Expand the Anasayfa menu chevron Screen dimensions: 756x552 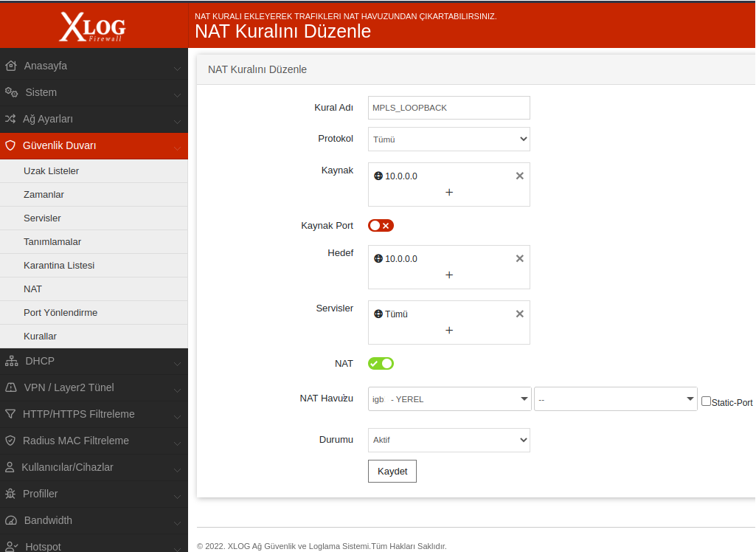(178, 69)
